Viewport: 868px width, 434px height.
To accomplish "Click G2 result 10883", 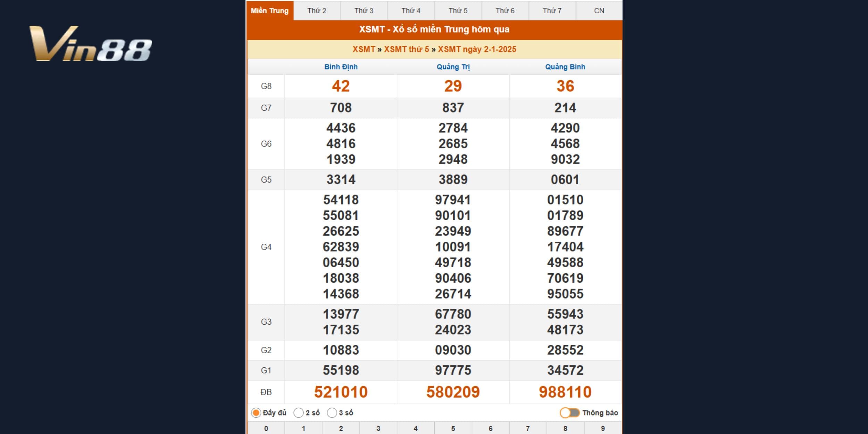I will coord(341,350).
